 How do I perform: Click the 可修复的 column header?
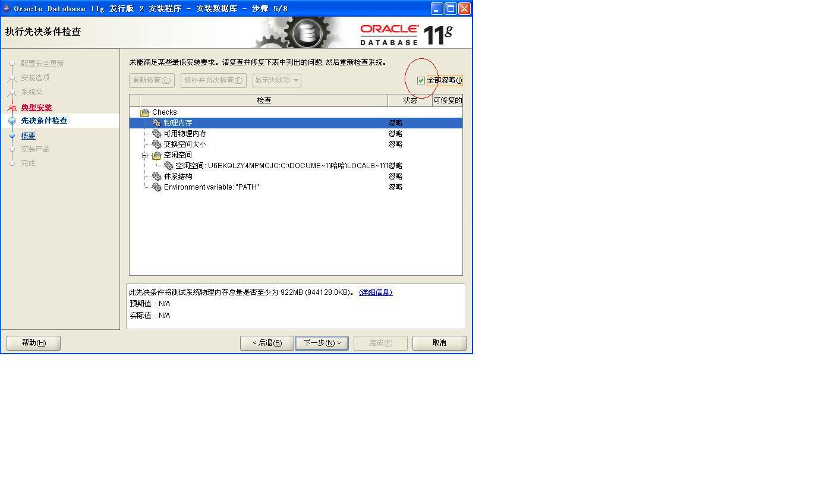(x=448, y=100)
